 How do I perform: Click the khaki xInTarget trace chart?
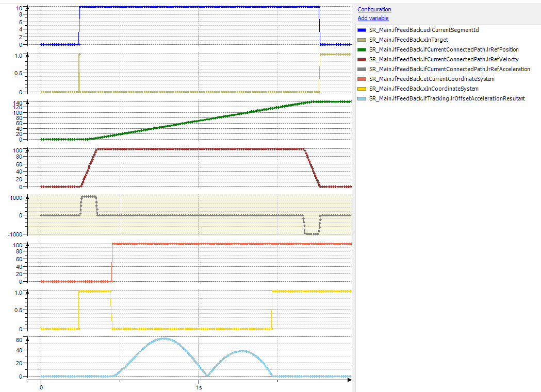(x=190, y=73)
